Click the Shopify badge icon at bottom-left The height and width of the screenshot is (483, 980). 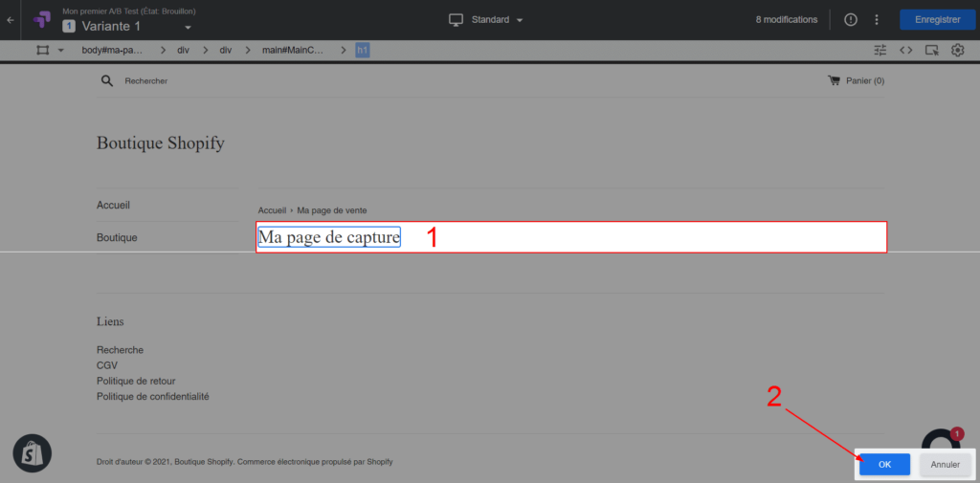pyautogui.click(x=32, y=454)
